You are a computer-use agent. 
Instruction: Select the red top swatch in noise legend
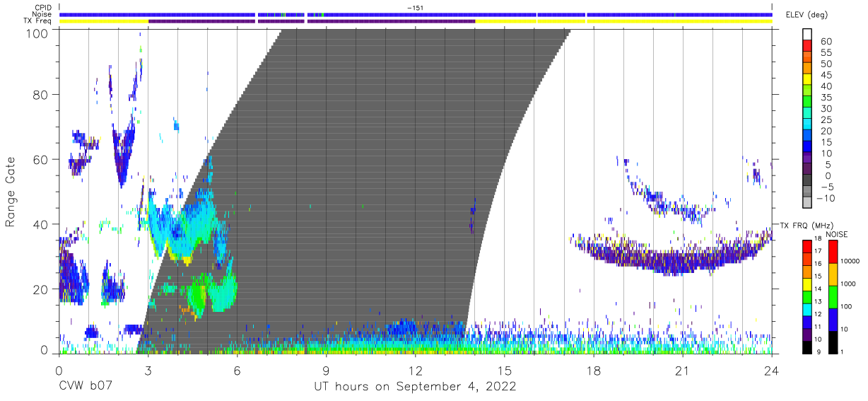tap(832, 252)
